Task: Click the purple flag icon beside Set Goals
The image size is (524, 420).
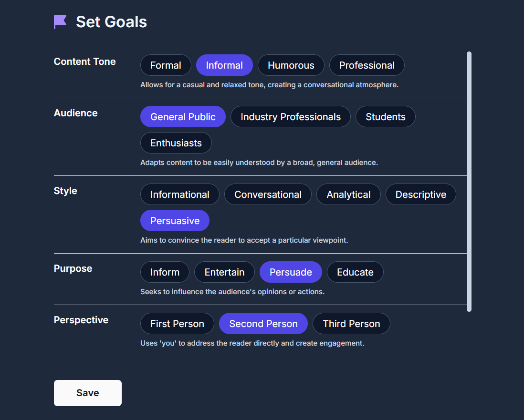Action: pyautogui.click(x=60, y=22)
